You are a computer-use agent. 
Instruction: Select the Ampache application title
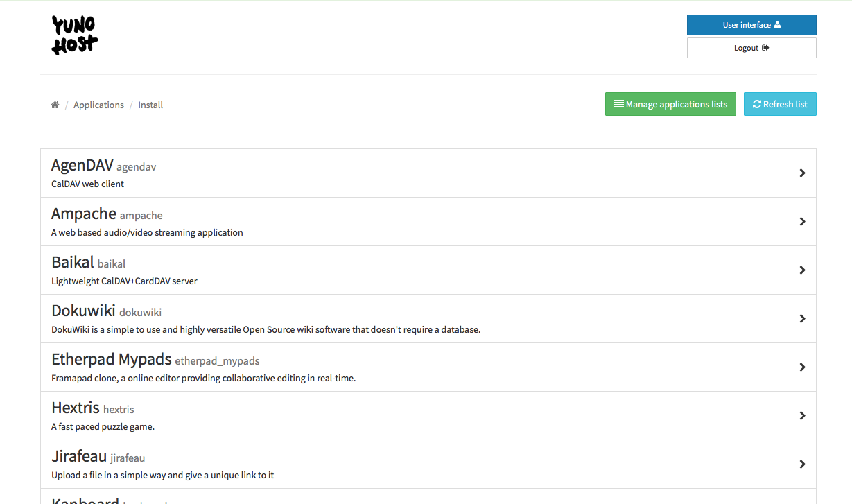(x=84, y=214)
